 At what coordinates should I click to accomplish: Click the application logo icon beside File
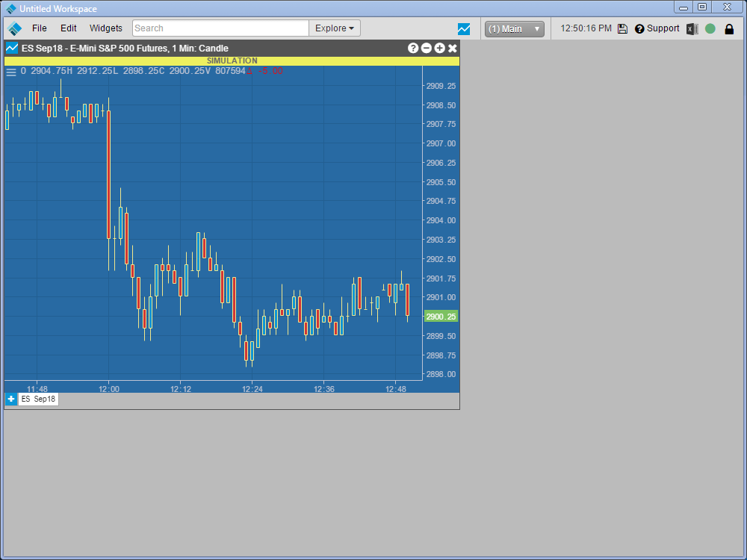pyautogui.click(x=15, y=28)
